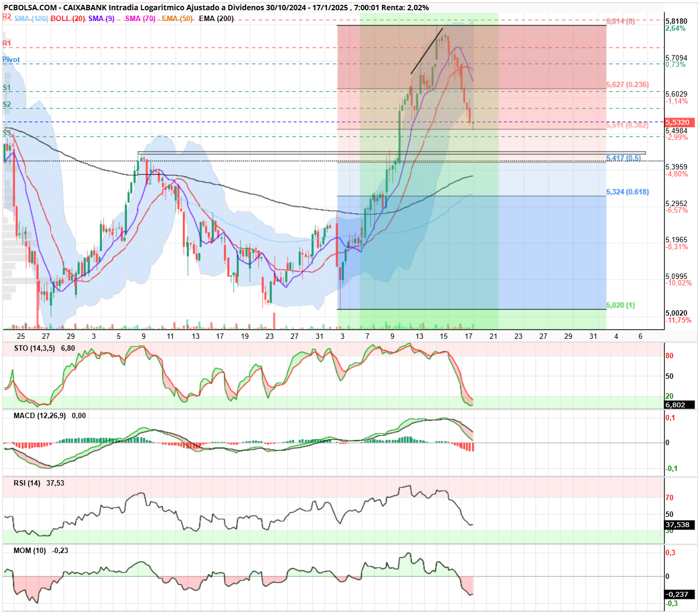Click the S3 support level label
700x614 pixels.
[6, 132]
